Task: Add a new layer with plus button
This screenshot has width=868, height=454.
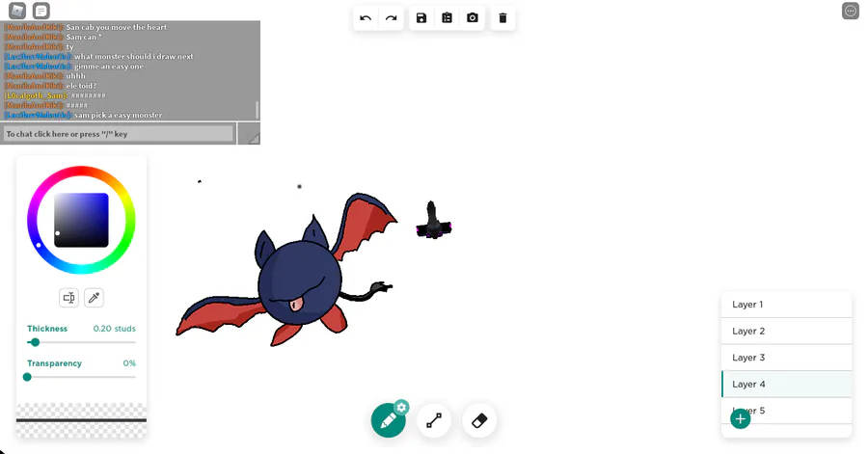Action: point(741,418)
